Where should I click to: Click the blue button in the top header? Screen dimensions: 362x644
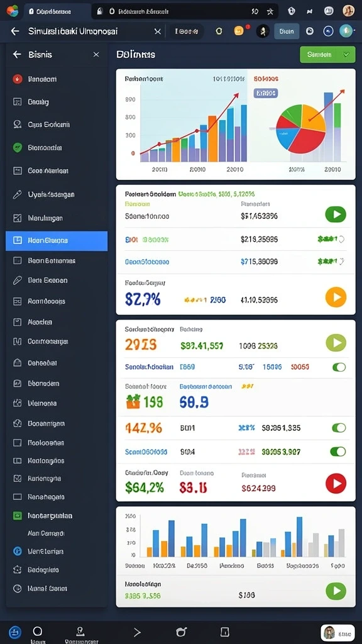point(287,31)
